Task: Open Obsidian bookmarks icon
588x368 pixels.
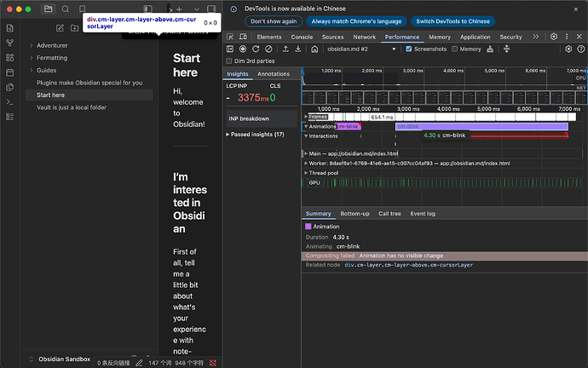Action: pos(82,9)
